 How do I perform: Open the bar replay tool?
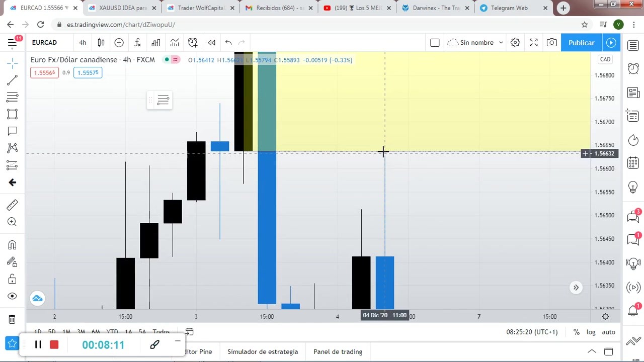[x=211, y=43]
